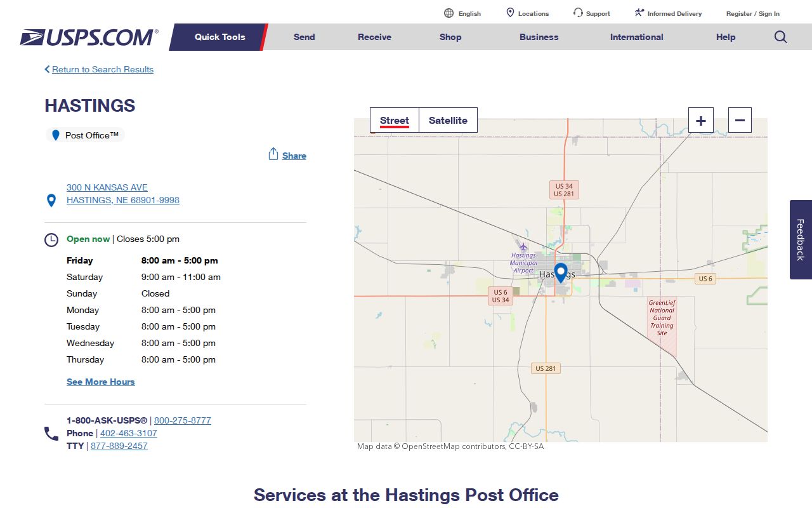
Task: Click the USPS.COM eagle logo
Action: 89,37
